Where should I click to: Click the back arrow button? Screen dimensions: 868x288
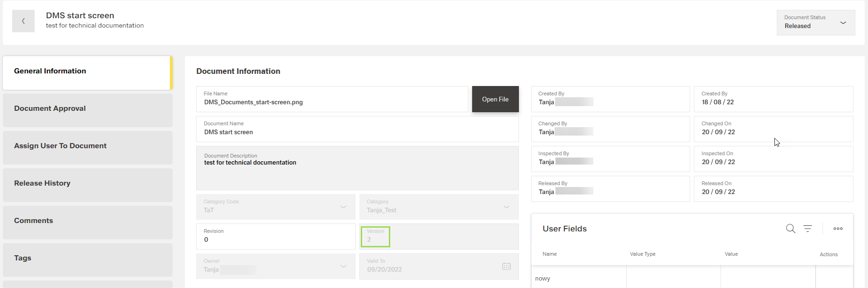pos(23,21)
